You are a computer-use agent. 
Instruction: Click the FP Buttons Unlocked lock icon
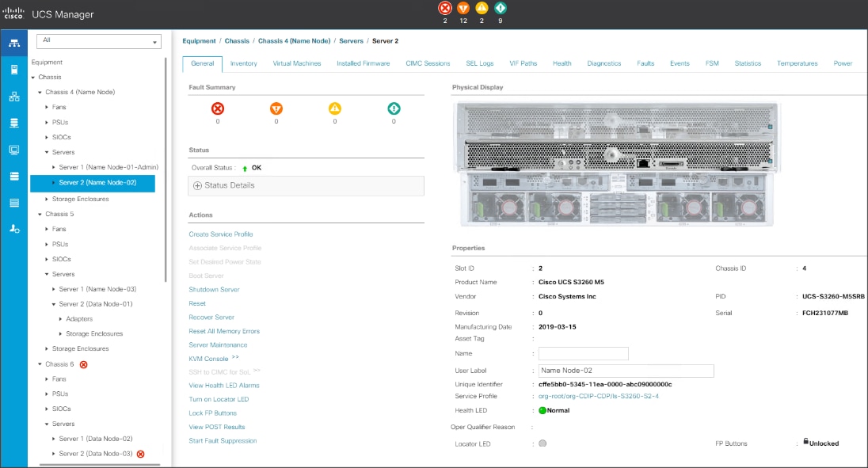(x=806, y=441)
